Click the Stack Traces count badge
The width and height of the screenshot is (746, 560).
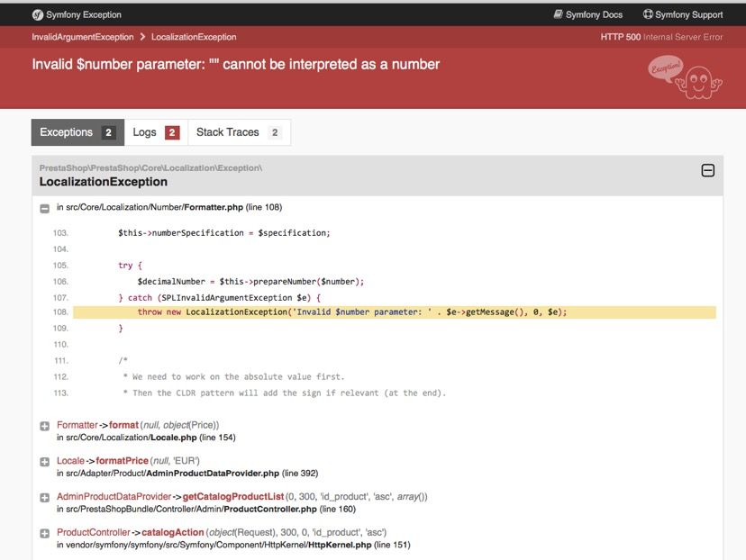coord(275,132)
